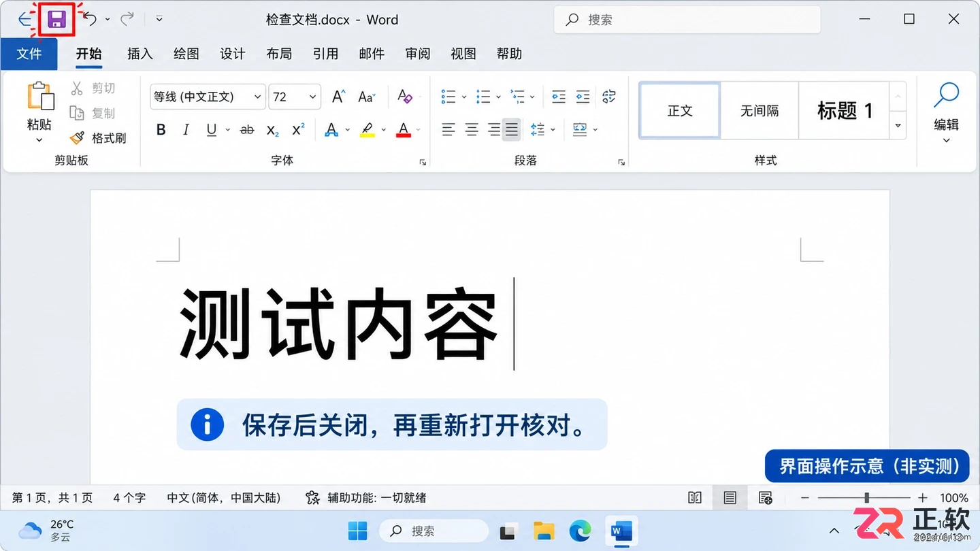Viewport: 980px width, 551px height.
Task: Open the Change Case (Aa) button
Action: 366,97
